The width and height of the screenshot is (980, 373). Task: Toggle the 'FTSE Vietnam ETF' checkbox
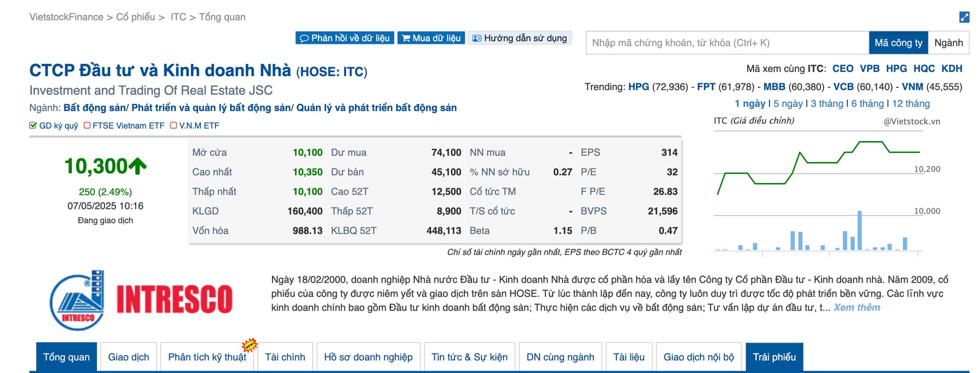pyautogui.click(x=87, y=126)
